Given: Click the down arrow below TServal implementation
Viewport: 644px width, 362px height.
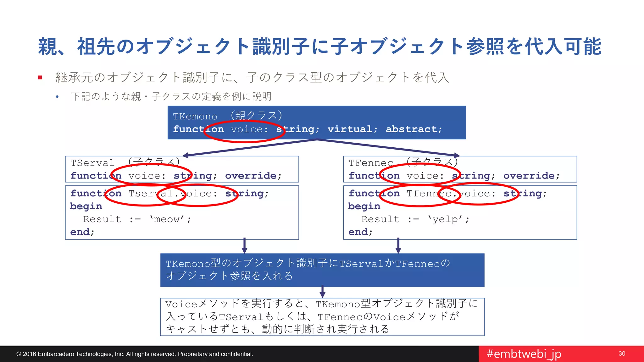Looking at the screenshot, I should coord(244,246).
